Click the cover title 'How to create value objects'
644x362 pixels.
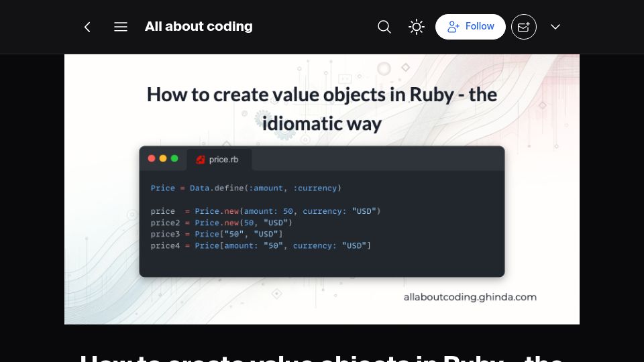322,109
